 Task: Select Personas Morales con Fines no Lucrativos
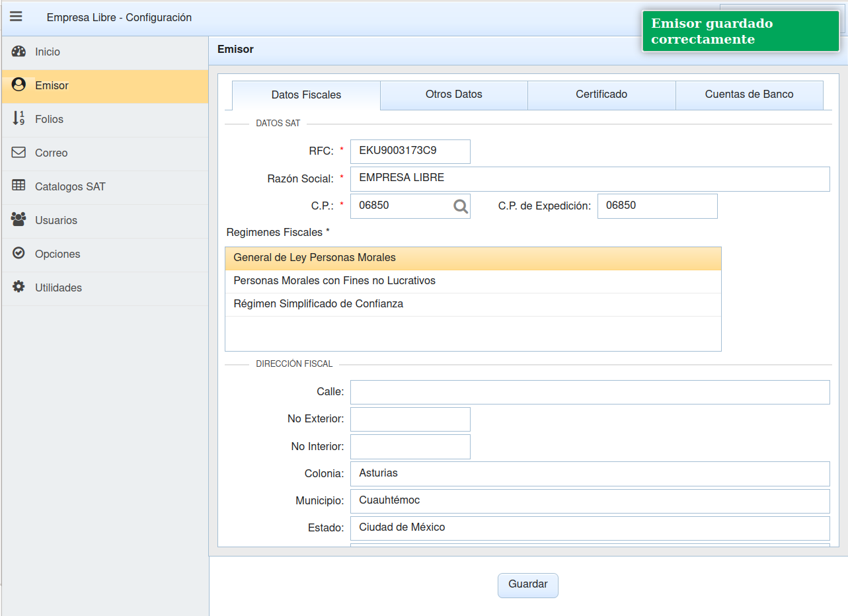coord(334,281)
